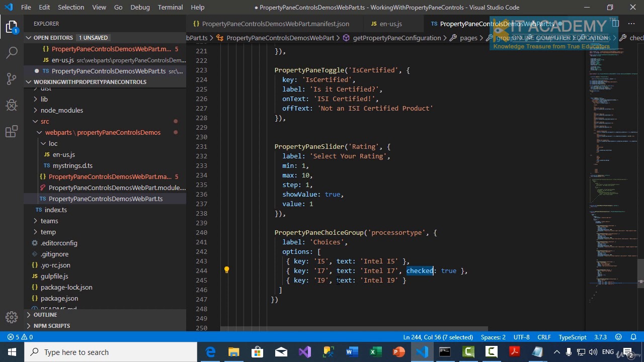Select TypeScript language mode

click(573, 337)
